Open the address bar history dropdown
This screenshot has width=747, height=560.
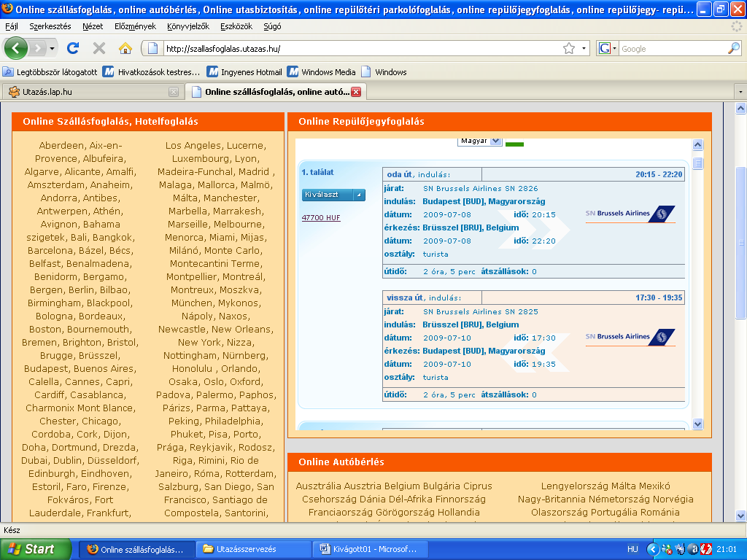tap(584, 49)
